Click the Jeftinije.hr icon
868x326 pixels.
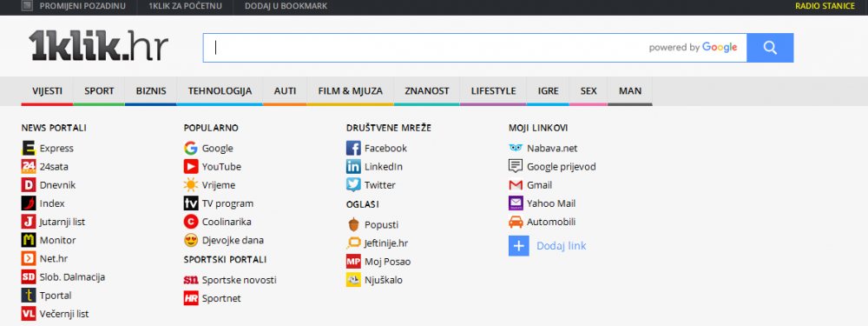pyautogui.click(x=353, y=243)
